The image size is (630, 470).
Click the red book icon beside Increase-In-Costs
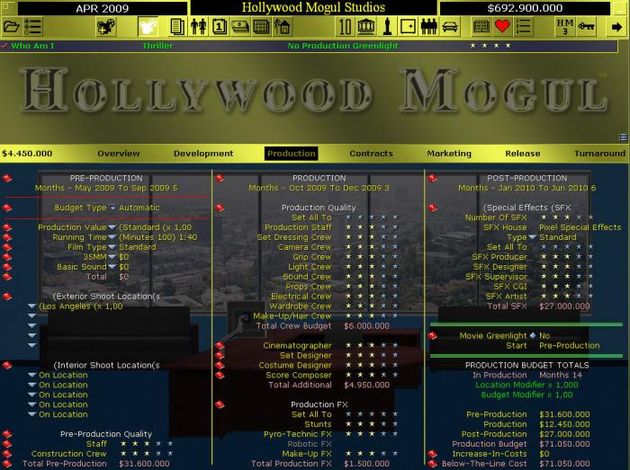432,454
